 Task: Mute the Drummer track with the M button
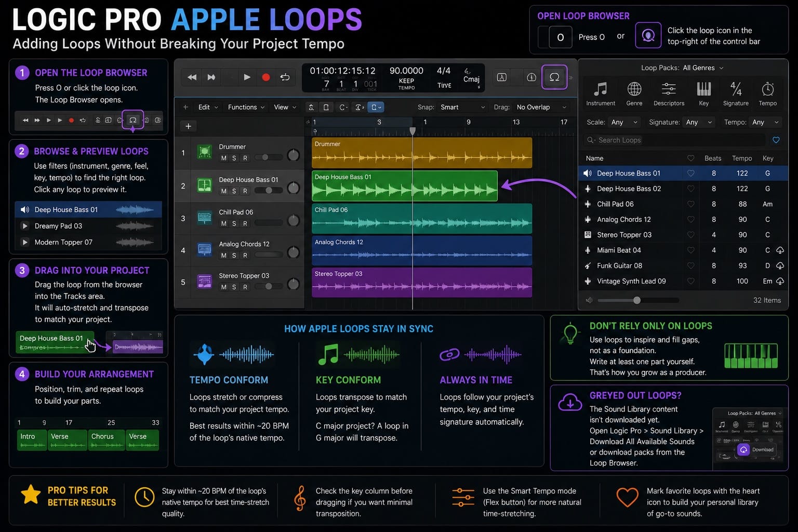[x=224, y=158]
